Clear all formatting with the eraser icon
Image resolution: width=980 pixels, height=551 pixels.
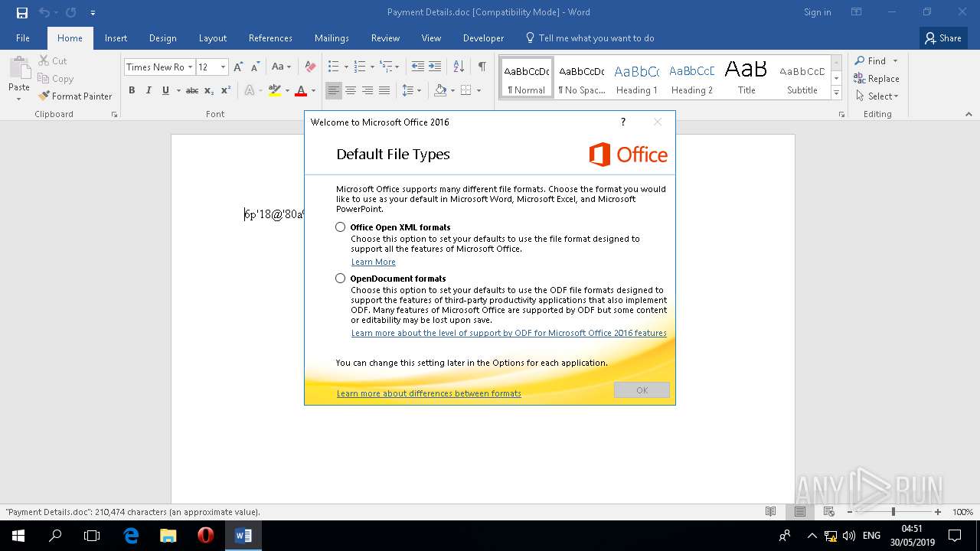(x=310, y=67)
